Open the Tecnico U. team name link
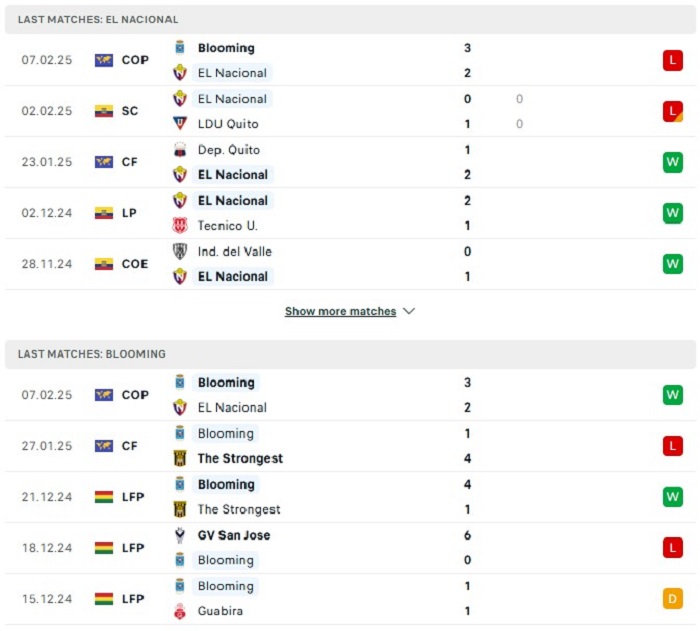The height and width of the screenshot is (631, 700). pos(227,226)
